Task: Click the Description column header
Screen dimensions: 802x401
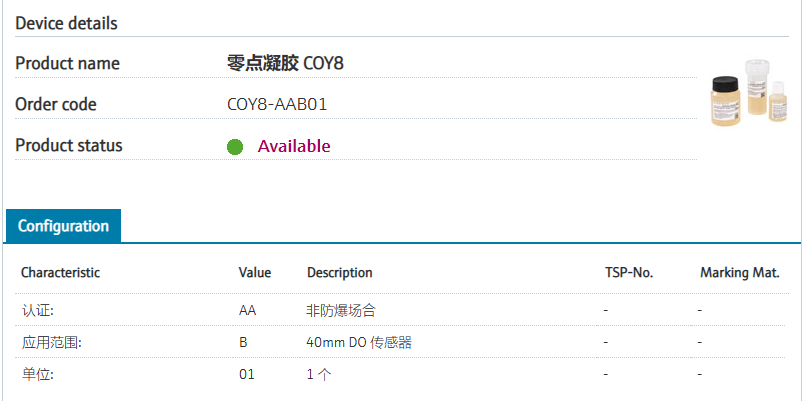Action: click(x=339, y=272)
